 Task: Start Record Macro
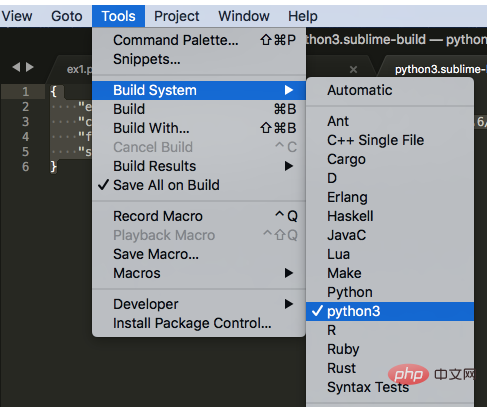coord(199,216)
